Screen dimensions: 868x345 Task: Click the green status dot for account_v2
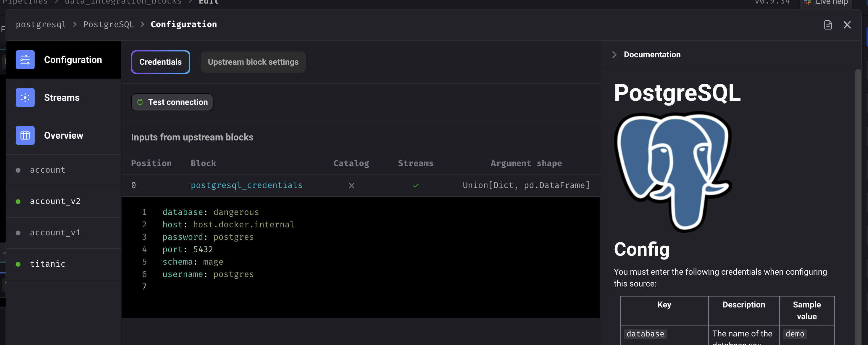pos(18,202)
